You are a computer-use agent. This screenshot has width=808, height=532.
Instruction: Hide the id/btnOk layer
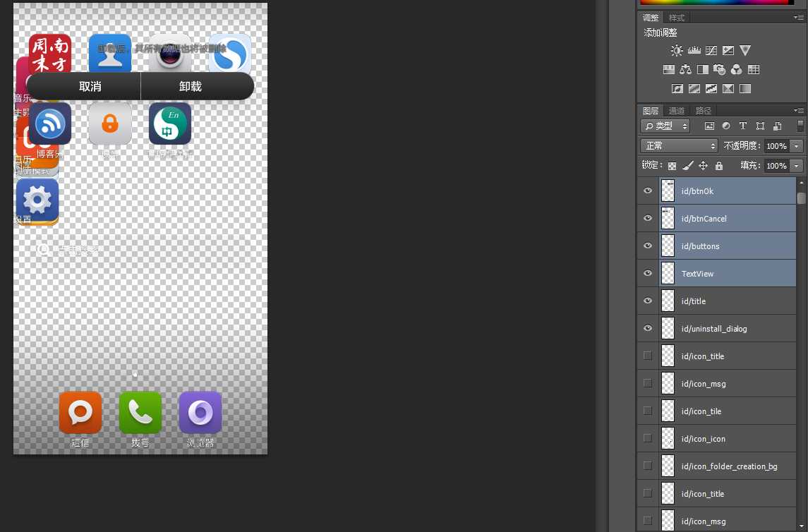pos(648,191)
